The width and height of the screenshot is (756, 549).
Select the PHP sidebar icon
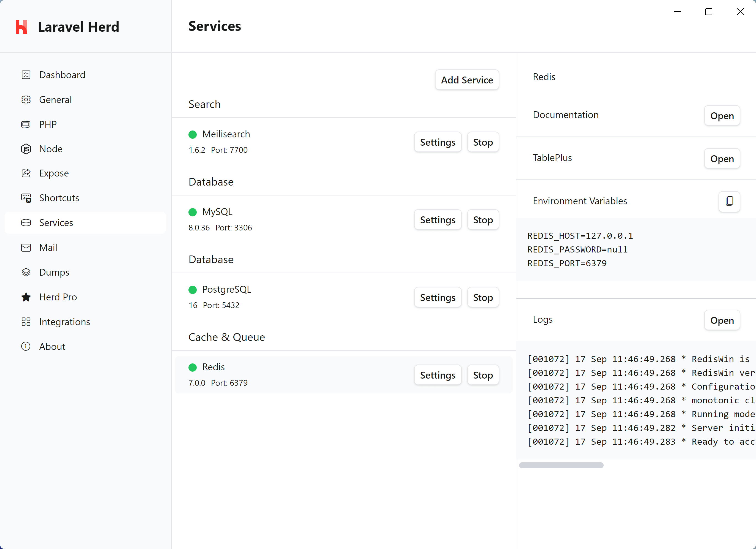(26, 124)
